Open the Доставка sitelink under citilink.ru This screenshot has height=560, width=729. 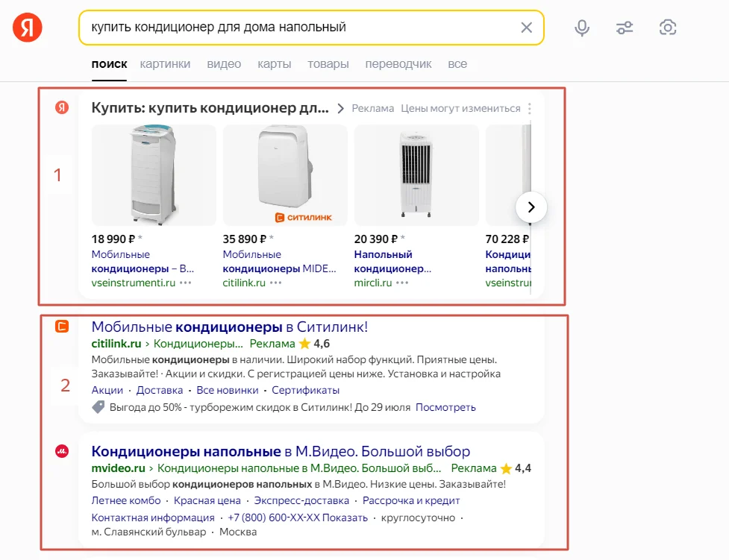(160, 390)
